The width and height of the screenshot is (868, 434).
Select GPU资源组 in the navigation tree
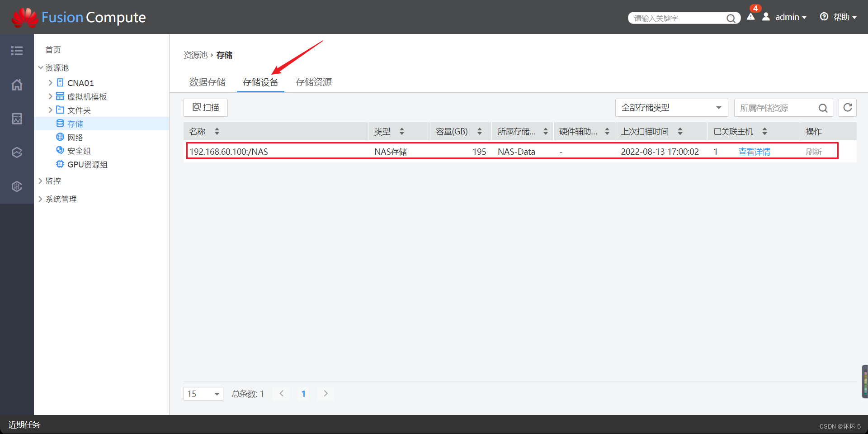pyautogui.click(x=87, y=164)
